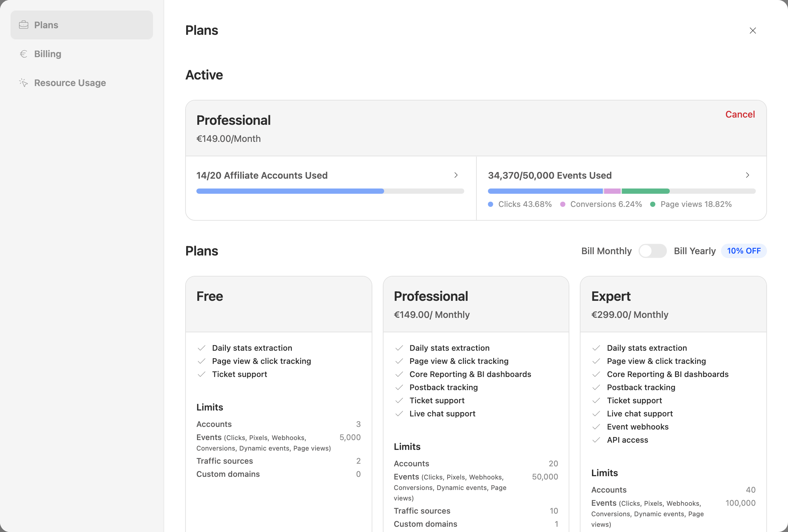
Task: Click checkmark beside Expert Event webhooks
Action: (x=596, y=427)
